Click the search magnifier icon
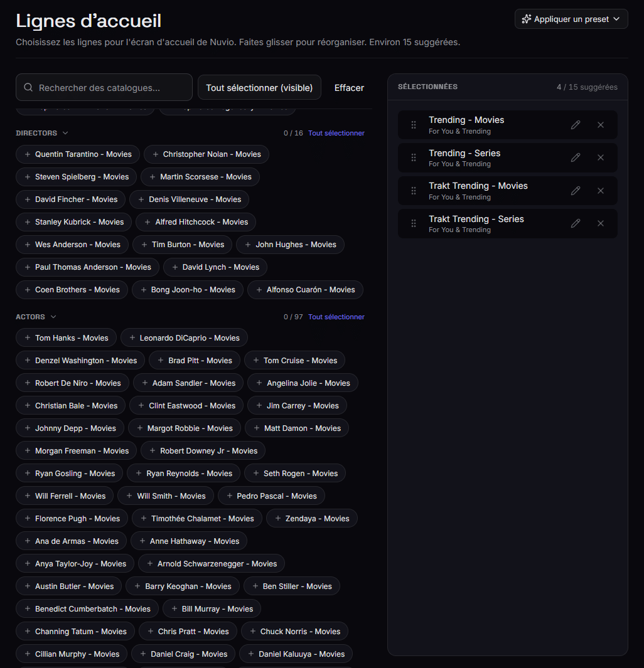 28,87
